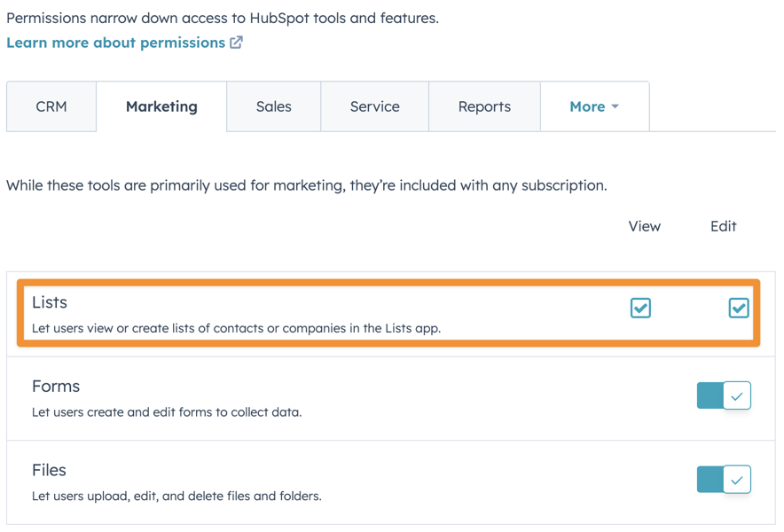Image resolution: width=784 pixels, height=532 pixels.
Task: Click text 'Let users create and edit forms to collect data.'
Action: [167, 412]
